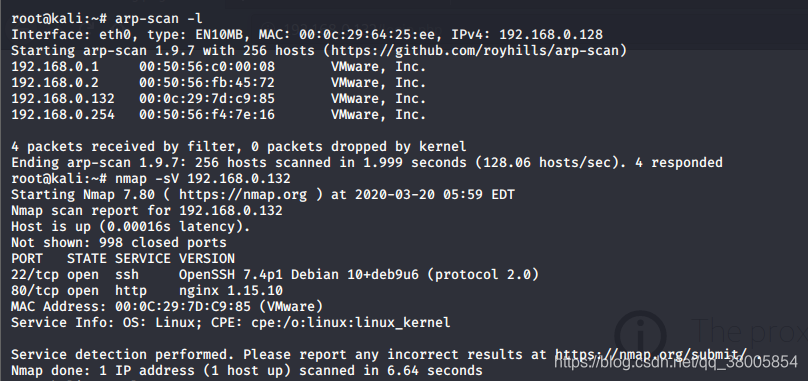Screen dimensions: 808x381
Task: Click the https://nmap.org link
Action: pyautogui.click(x=243, y=195)
